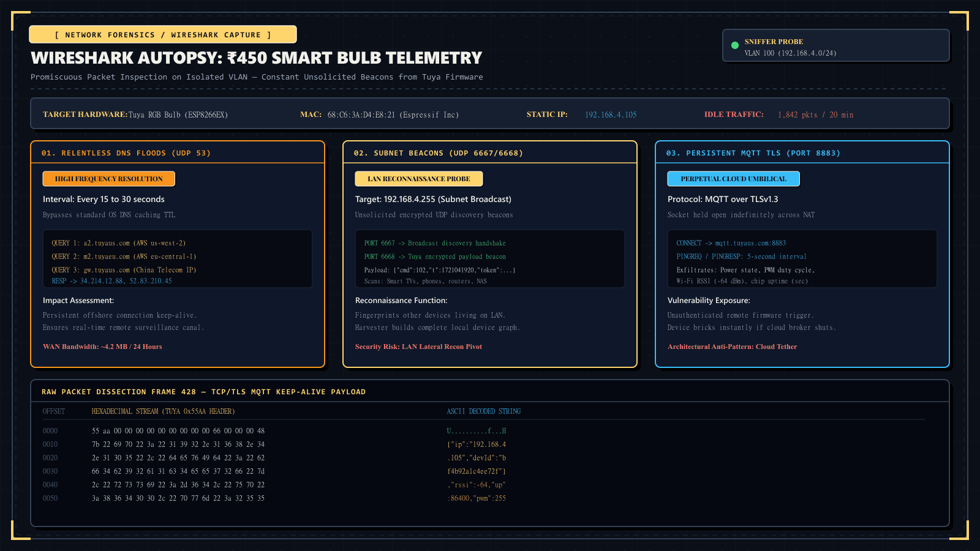Click idle traffic value 1,842 pkts / 20 min
980x551 pixels.
[x=815, y=115]
